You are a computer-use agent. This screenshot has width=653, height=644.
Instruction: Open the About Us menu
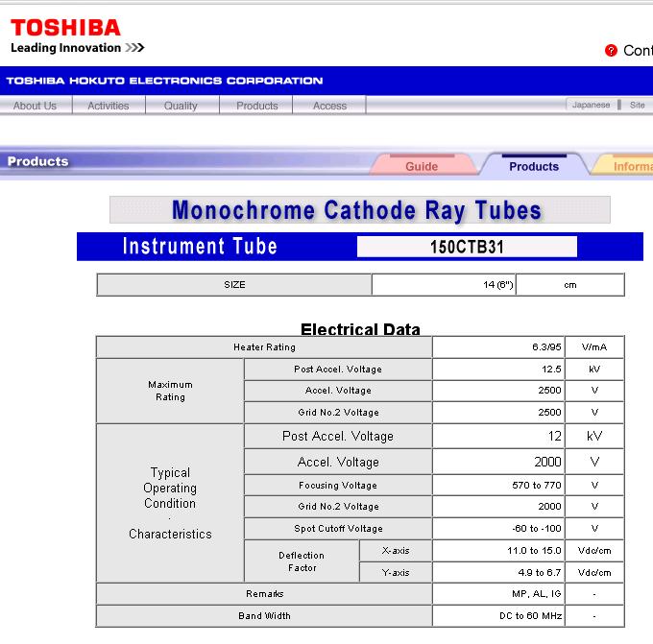pyautogui.click(x=35, y=106)
